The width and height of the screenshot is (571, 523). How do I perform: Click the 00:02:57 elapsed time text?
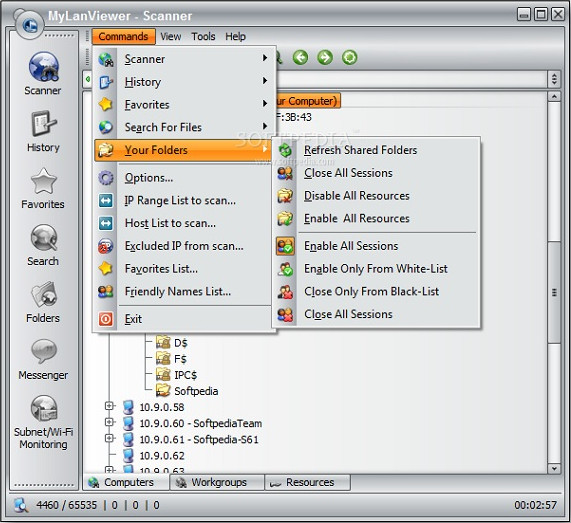[x=535, y=505]
